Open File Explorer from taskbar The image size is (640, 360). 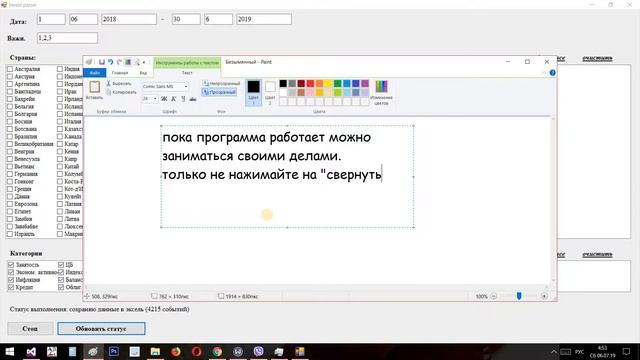pos(155,351)
